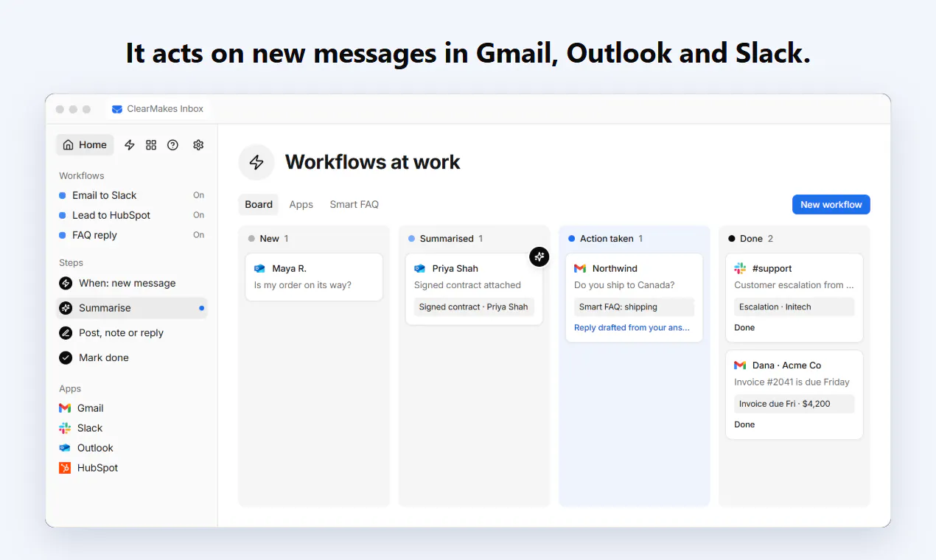Screen dimensions: 936x560
Task: Click the sparkle icon beside Summarise step
Action: pos(66,308)
